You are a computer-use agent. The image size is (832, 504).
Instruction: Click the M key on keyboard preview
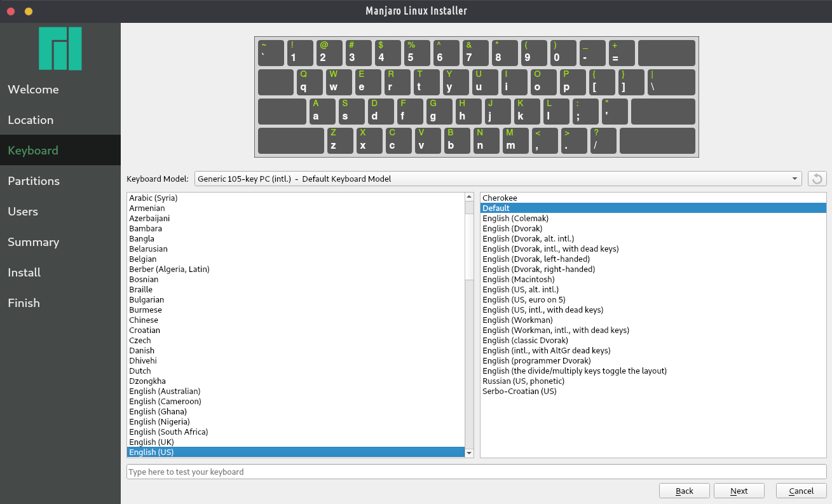[x=515, y=140]
